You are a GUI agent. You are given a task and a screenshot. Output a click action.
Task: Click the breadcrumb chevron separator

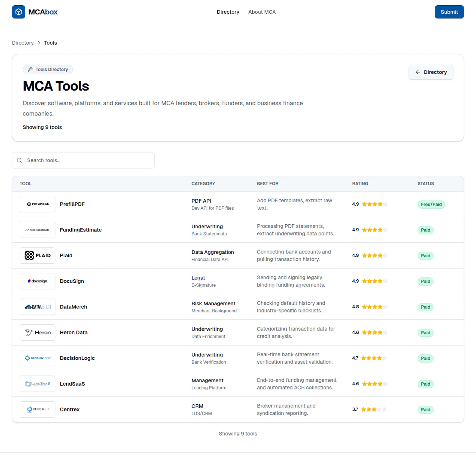tap(39, 43)
